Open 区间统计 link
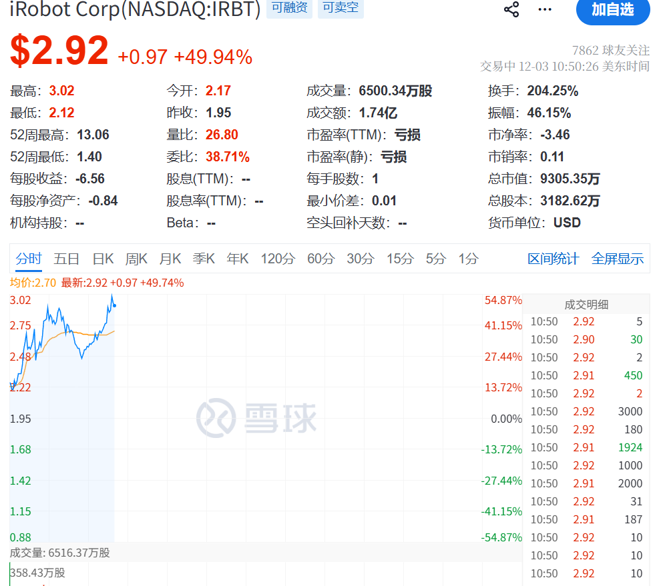The image size is (667, 586). (x=553, y=259)
